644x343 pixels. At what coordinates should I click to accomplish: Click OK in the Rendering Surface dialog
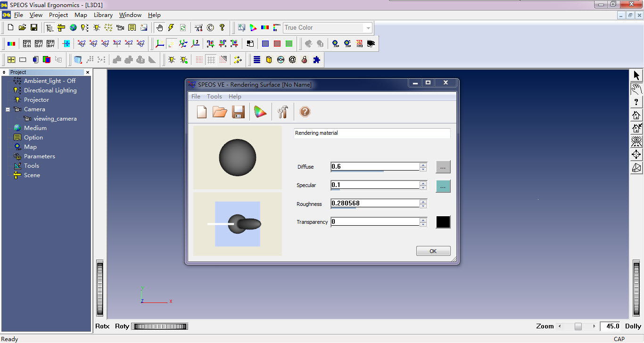[x=433, y=251]
